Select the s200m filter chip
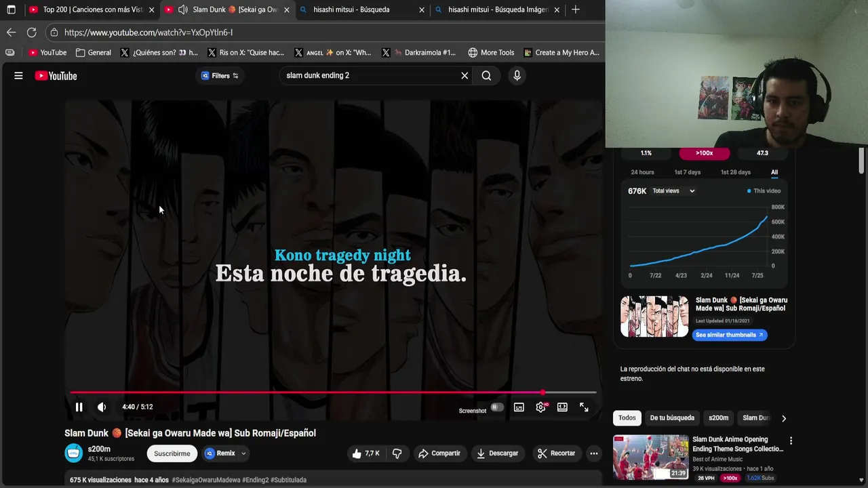 coord(718,418)
